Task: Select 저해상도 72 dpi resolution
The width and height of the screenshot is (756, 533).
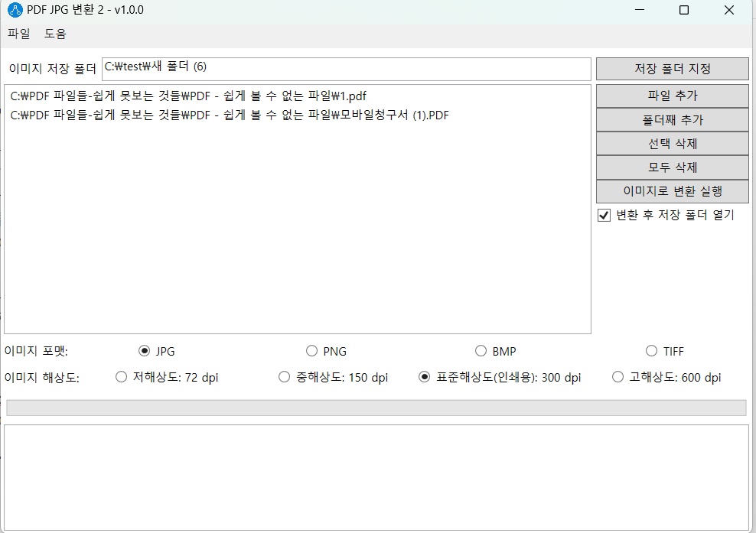Action: [121, 377]
